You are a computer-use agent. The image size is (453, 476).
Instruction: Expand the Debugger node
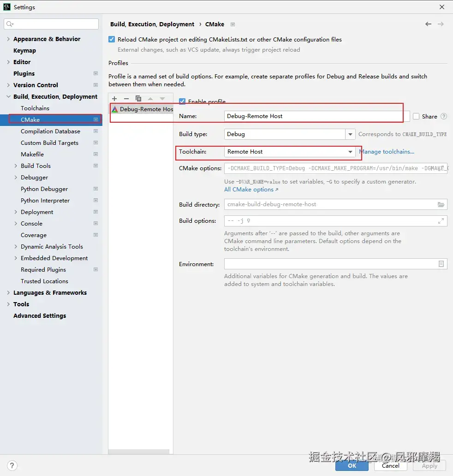point(16,177)
